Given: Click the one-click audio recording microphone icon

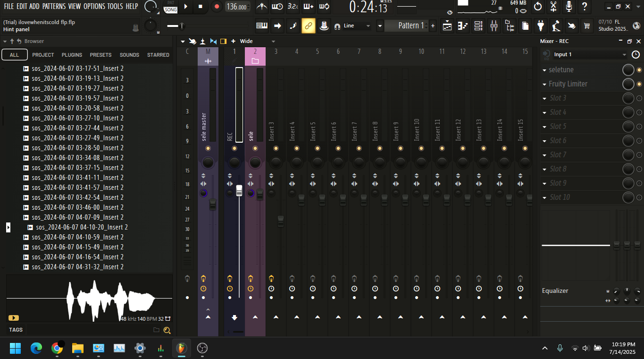Looking at the screenshot, I should click(x=569, y=7).
